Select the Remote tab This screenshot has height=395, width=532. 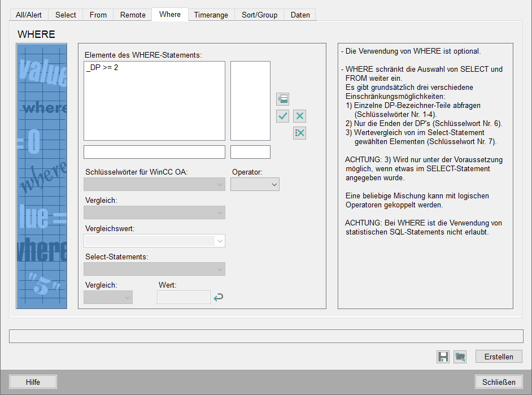pos(133,15)
